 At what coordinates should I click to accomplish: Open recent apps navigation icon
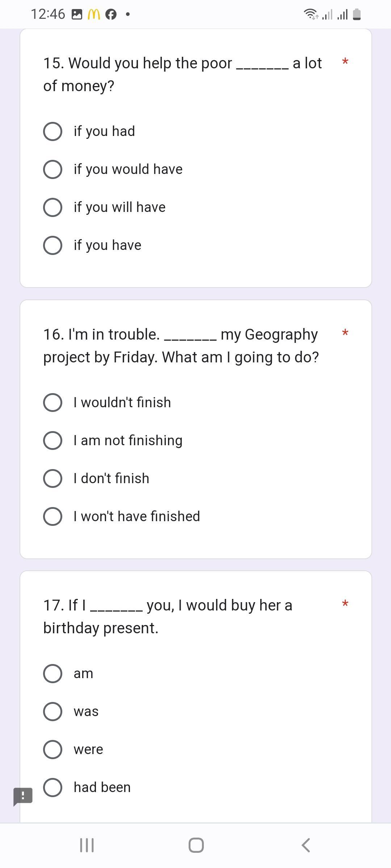[x=87, y=845]
